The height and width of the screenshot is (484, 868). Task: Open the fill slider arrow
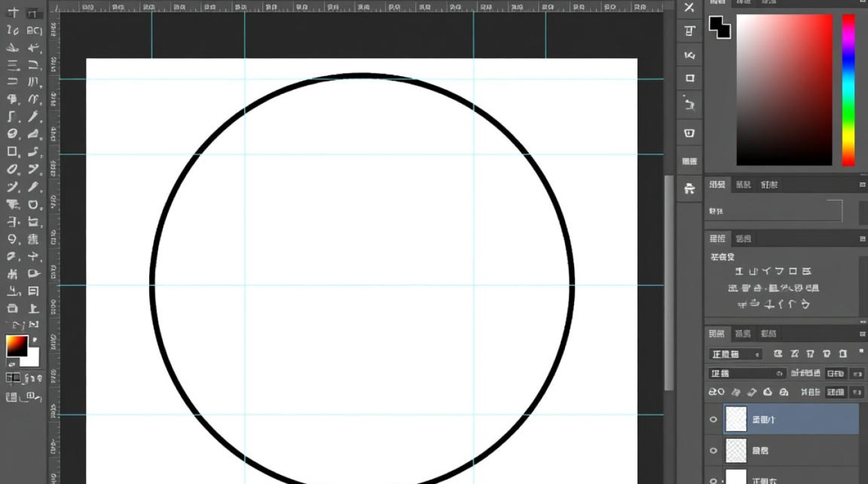coord(857,392)
